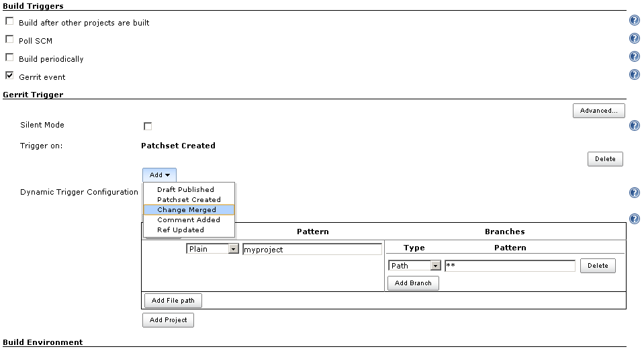This screenshot has height=351, width=644.
Task: Click the Build Triggers section heading
Action: point(33,6)
